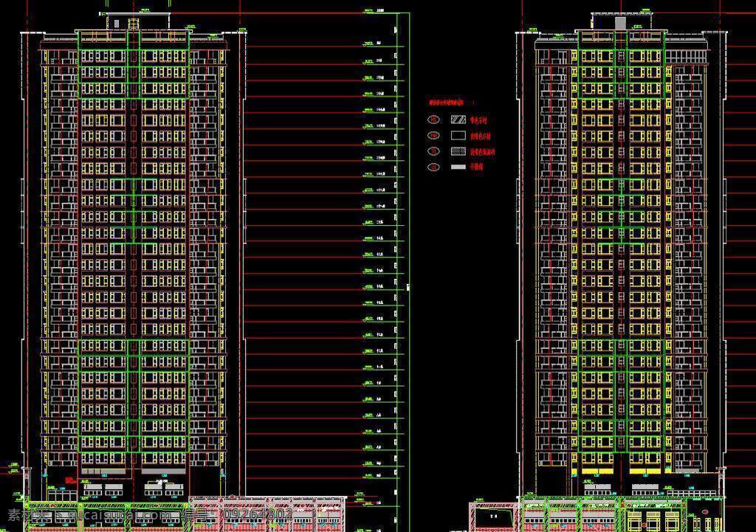Image resolution: width=756 pixels, height=532 pixels.
Task: Select the empty outlined rectangle legend swatch
Action: [458, 136]
